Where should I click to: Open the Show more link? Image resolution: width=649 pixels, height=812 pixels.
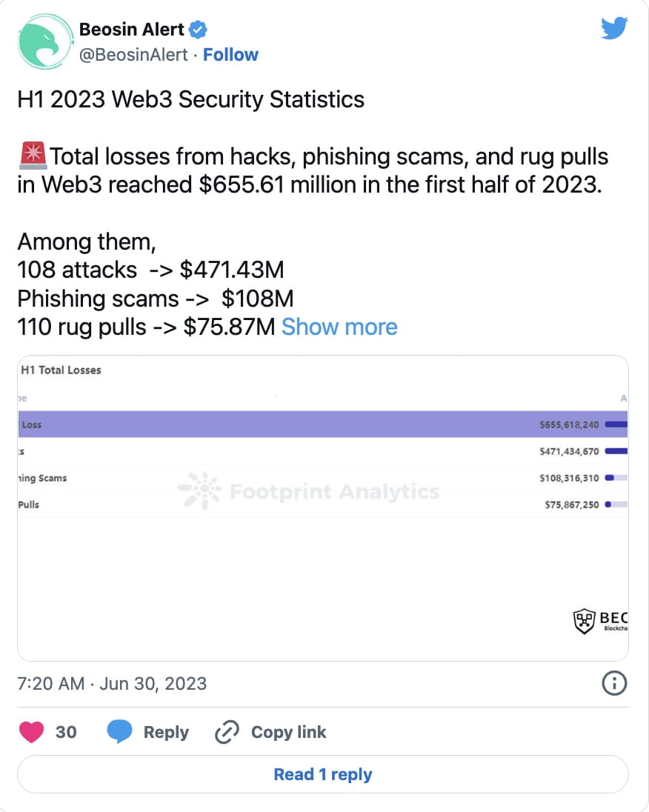(339, 327)
